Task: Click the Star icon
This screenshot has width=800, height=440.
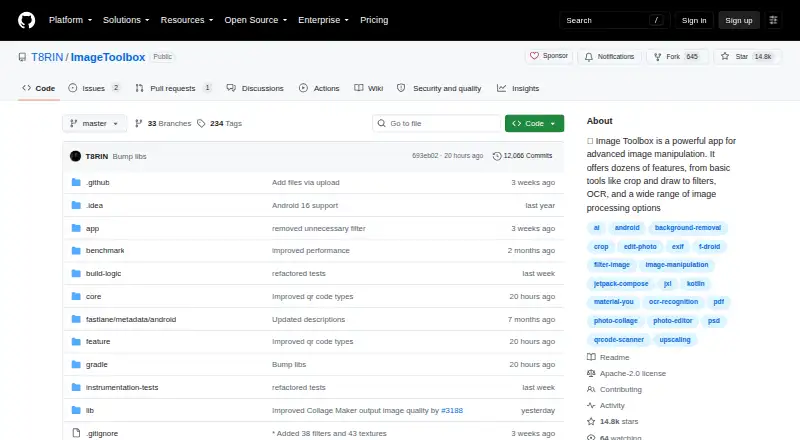Action: (725, 56)
